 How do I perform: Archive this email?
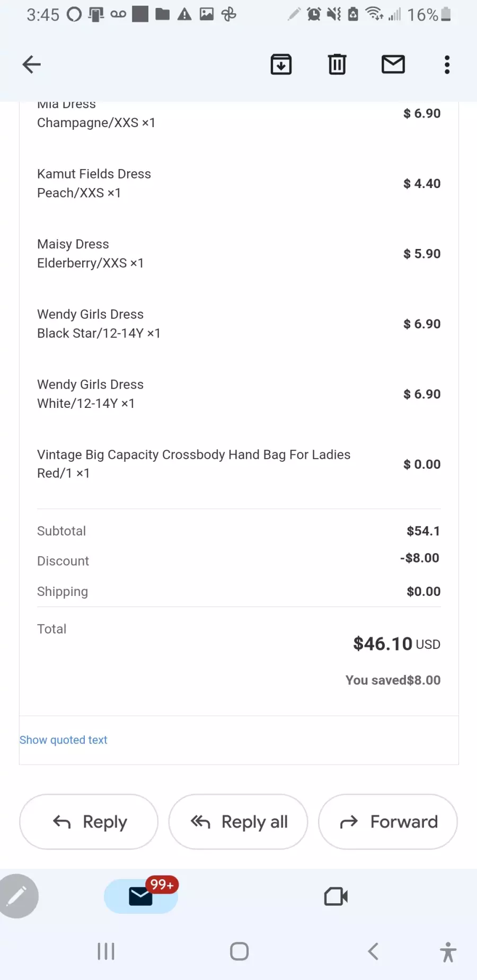(x=281, y=65)
